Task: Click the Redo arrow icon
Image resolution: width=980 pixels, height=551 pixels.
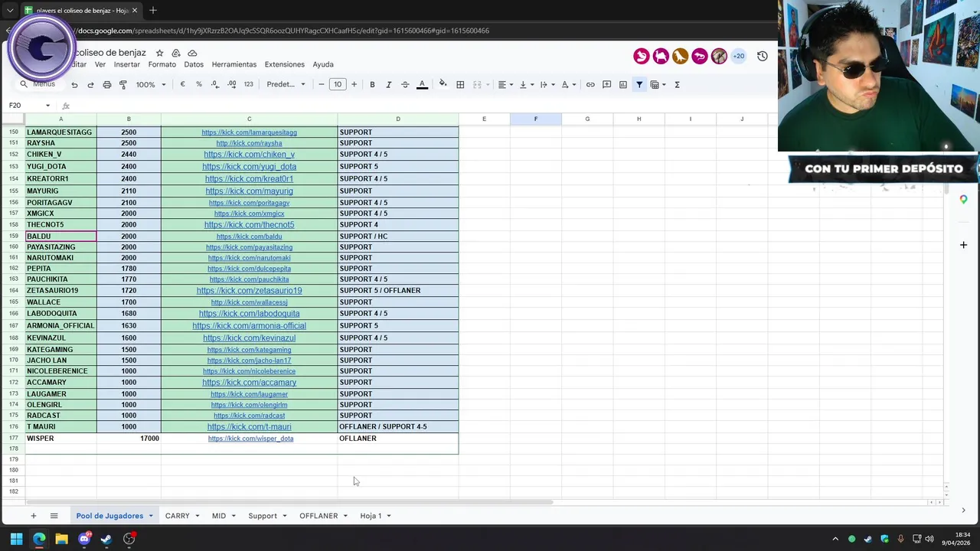Action: pos(90,85)
